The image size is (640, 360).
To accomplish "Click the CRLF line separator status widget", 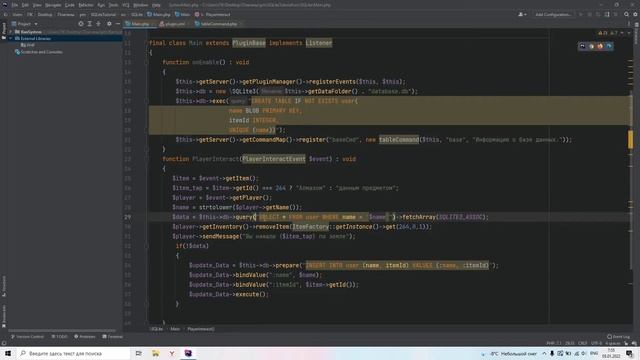I will 582,343.
